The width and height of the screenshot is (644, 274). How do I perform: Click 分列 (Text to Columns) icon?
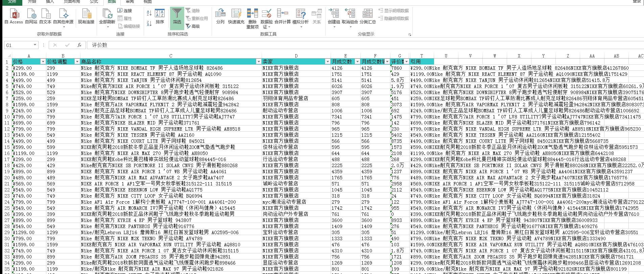point(220,16)
